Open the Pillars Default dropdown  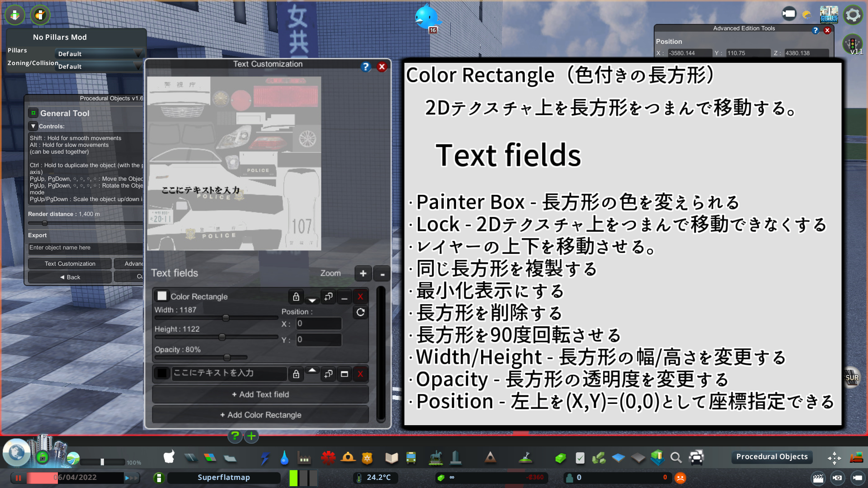click(99, 53)
